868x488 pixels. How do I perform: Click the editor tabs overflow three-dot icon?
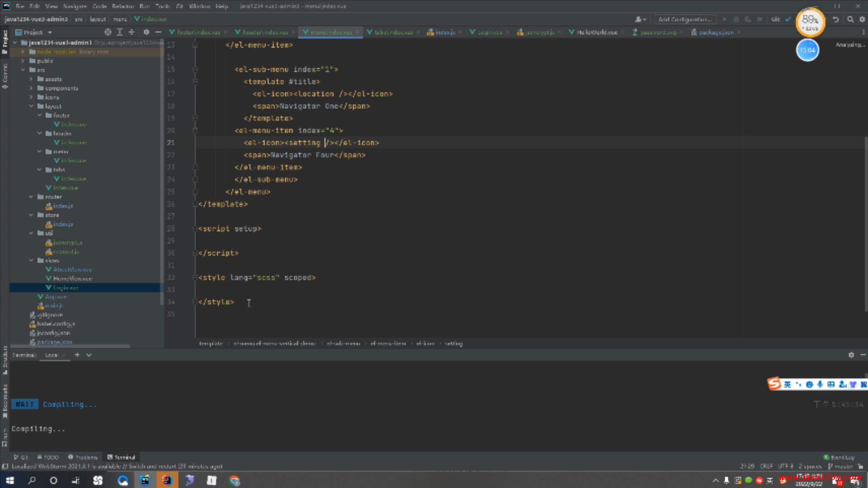coord(863,32)
